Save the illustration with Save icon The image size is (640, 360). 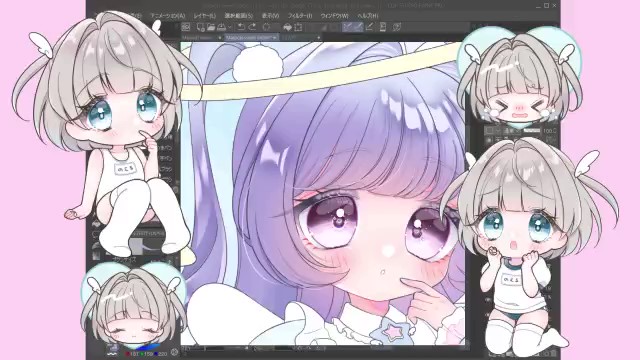click(221, 27)
